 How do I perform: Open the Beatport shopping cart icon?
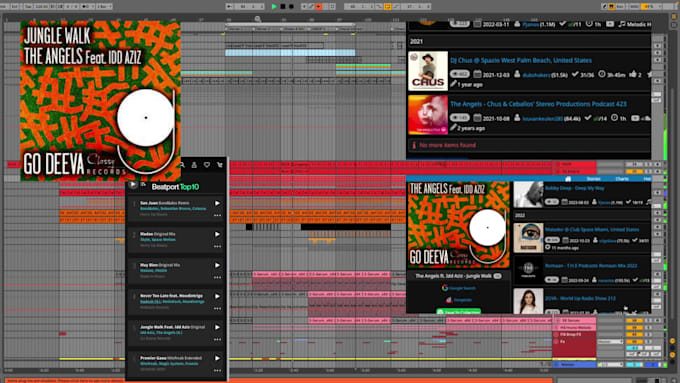[x=219, y=165]
